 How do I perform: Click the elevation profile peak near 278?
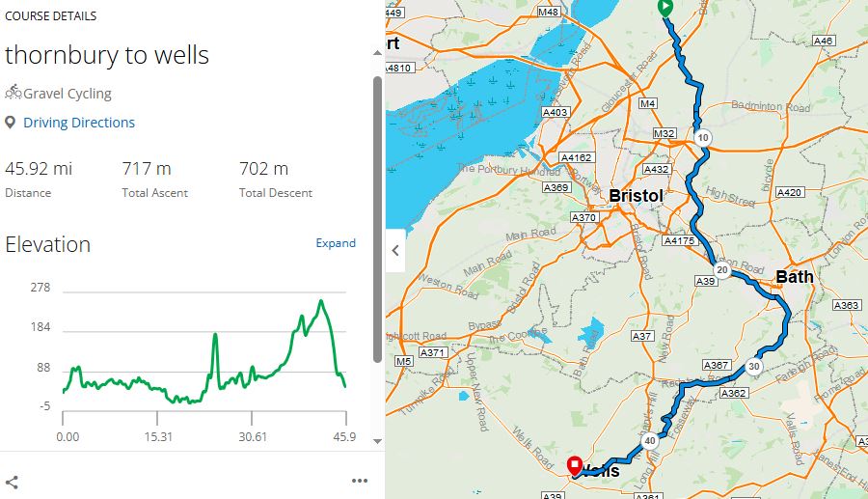pos(321,302)
